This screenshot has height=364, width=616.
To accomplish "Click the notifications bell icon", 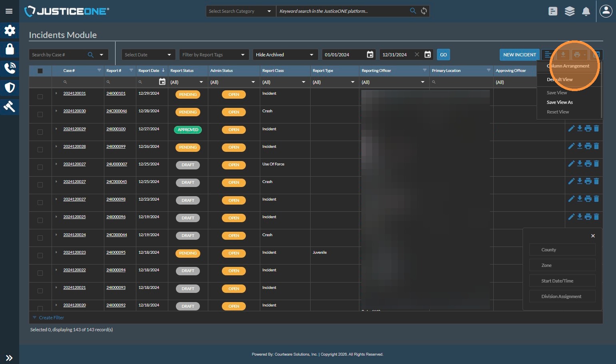I will pos(586,12).
